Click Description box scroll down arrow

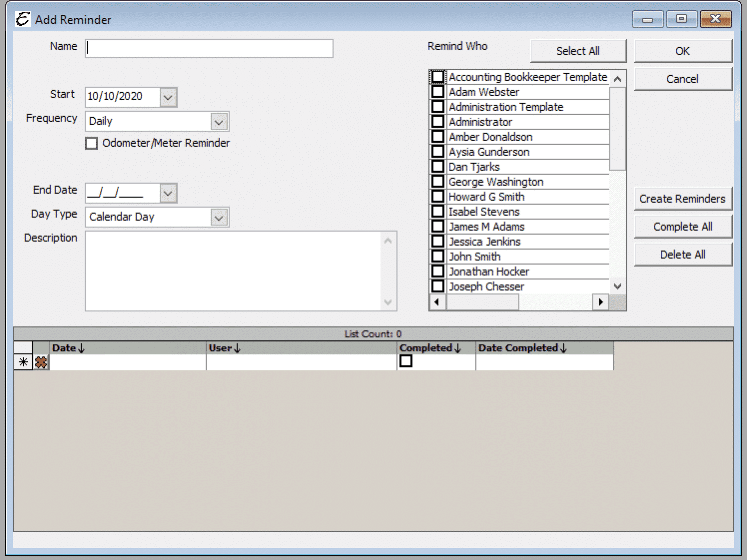click(388, 302)
